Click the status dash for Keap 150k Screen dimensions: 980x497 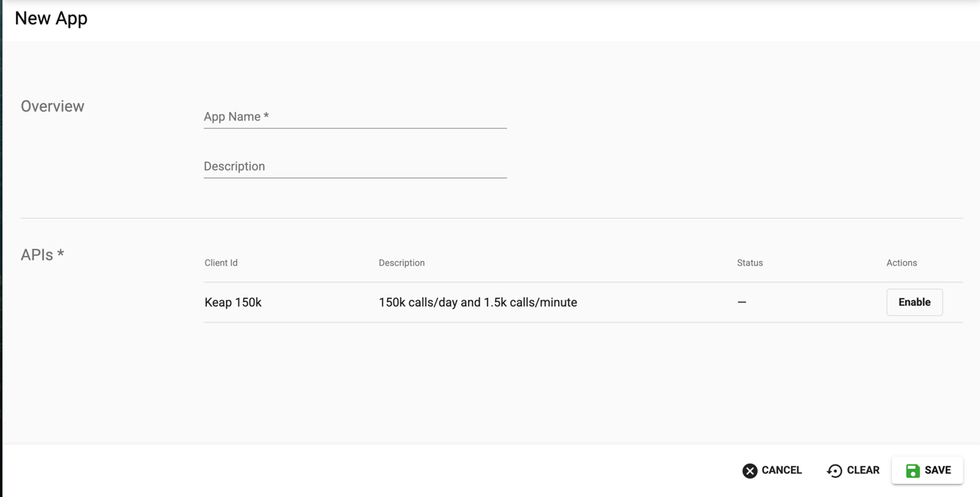point(741,302)
